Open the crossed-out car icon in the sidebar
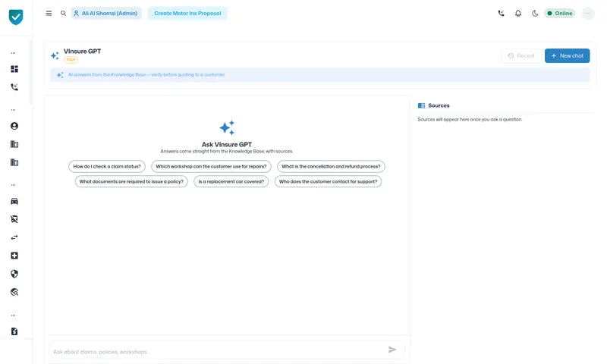Screen dimensions: 607x364 pos(14,219)
